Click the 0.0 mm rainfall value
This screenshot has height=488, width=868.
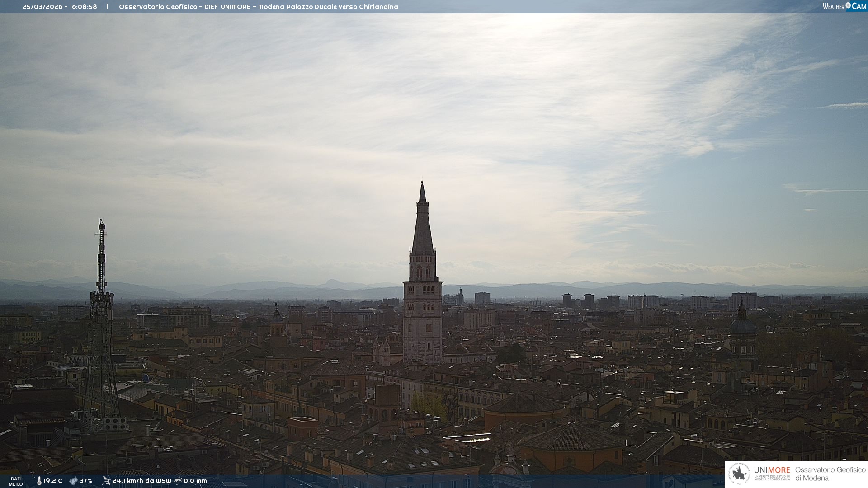pyautogui.click(x=195, y=481)
